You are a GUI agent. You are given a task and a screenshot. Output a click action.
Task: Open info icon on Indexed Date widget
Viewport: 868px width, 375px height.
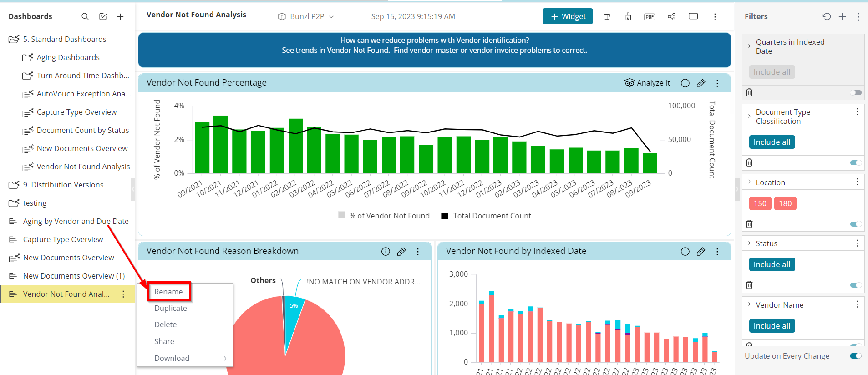[685, 251]
